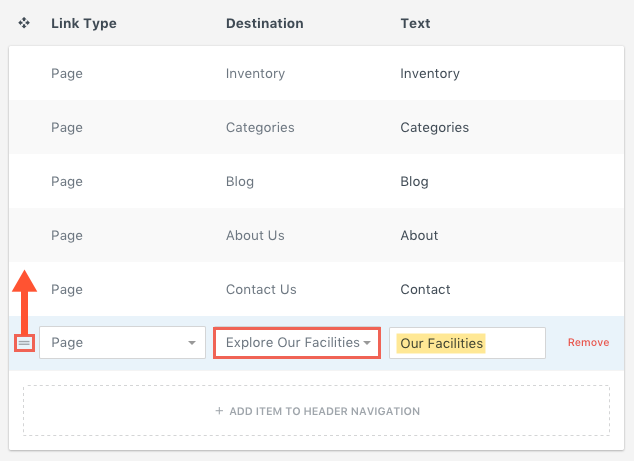Remove the Our Facilities navigation item
Viewport: 634px width, 461px height.
[x=588, y=343]
